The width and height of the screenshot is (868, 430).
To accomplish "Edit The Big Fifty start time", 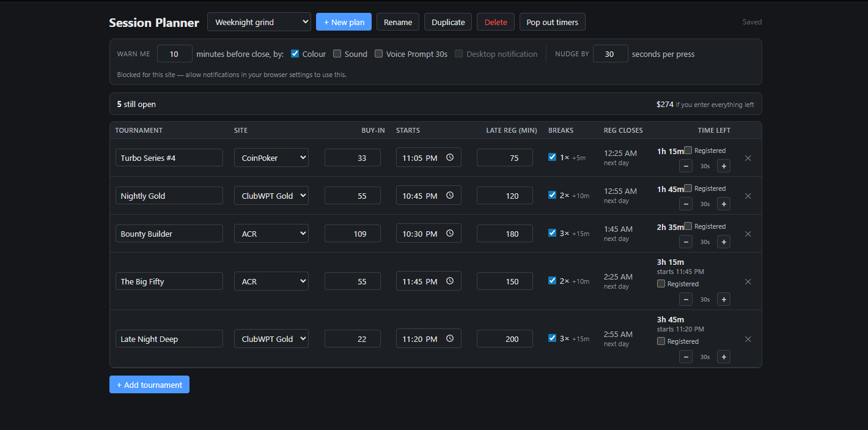I will coord(428,281).
